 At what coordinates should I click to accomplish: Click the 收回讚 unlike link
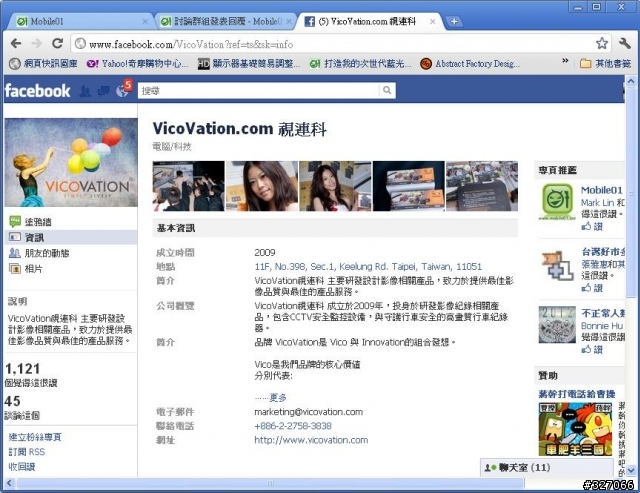coord(22,466)
